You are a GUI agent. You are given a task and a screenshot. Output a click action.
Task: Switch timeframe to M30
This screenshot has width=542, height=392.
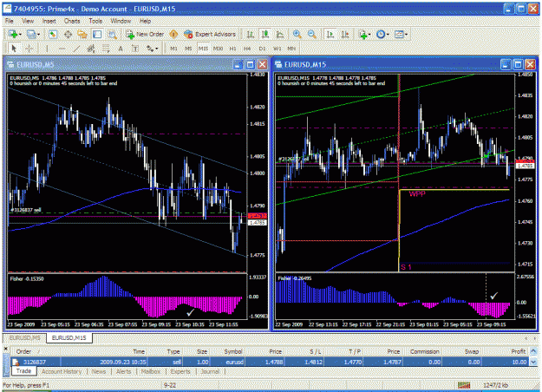click(218, 49)
